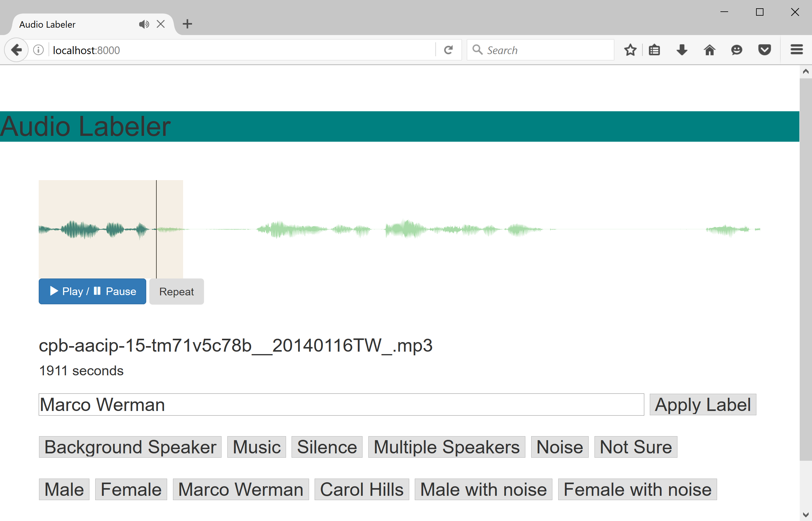Select the Female with noise label
Screen dimensions: 812x521
coord(637,489)
